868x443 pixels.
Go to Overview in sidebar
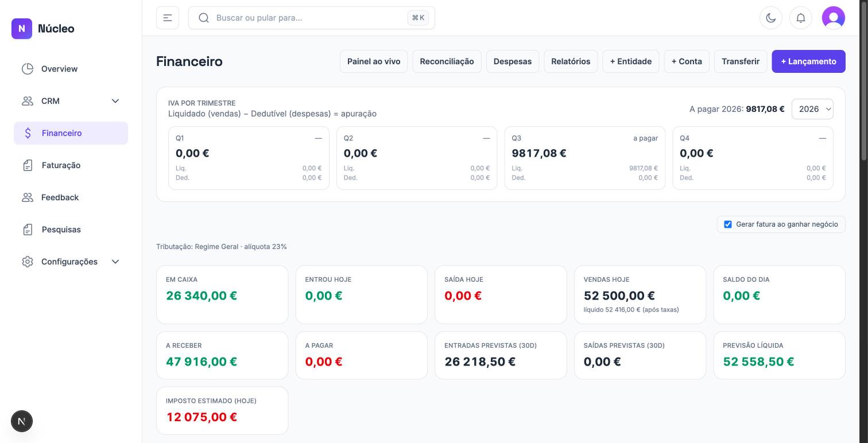pyautogui.click(x=71, y=69)
